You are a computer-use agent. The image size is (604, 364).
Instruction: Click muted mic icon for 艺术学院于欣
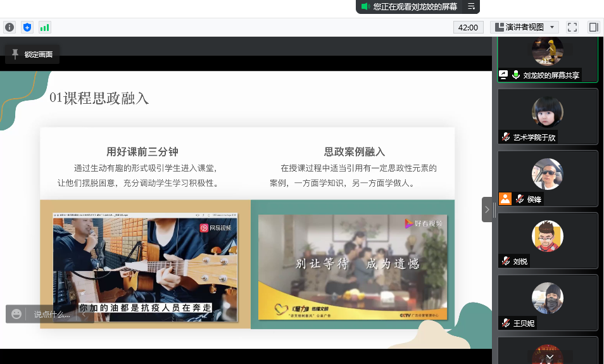coord(506,137)
